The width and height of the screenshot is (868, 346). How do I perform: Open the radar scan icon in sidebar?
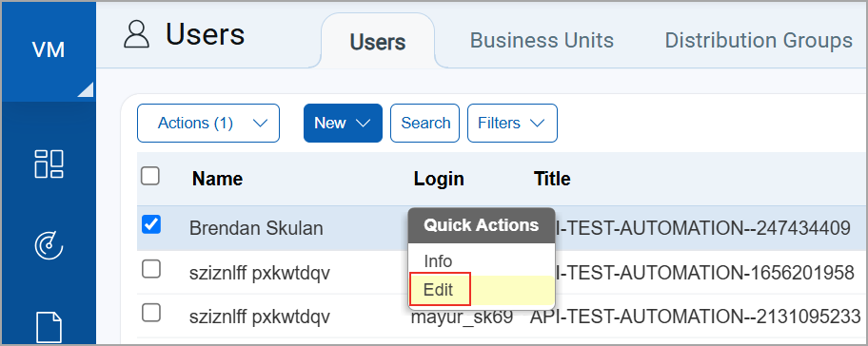pos(49,245)
